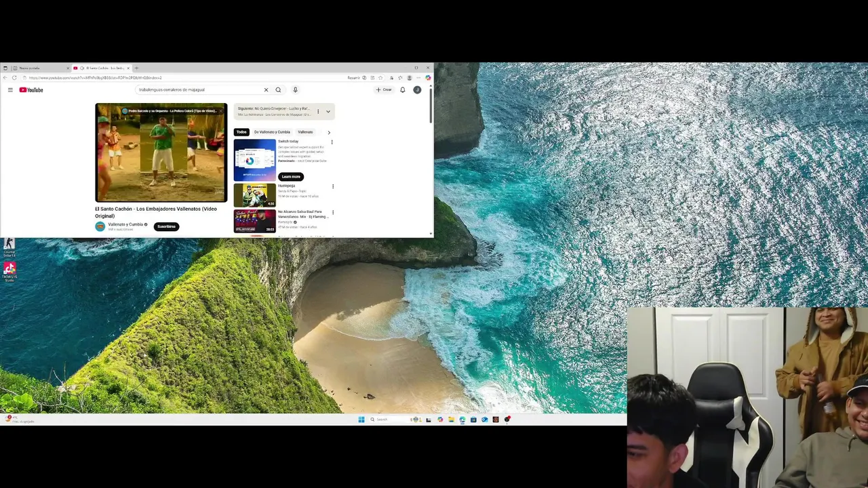
Task: Click Microsoft Edge taskbar icon
Action: [x=462, y=420]
